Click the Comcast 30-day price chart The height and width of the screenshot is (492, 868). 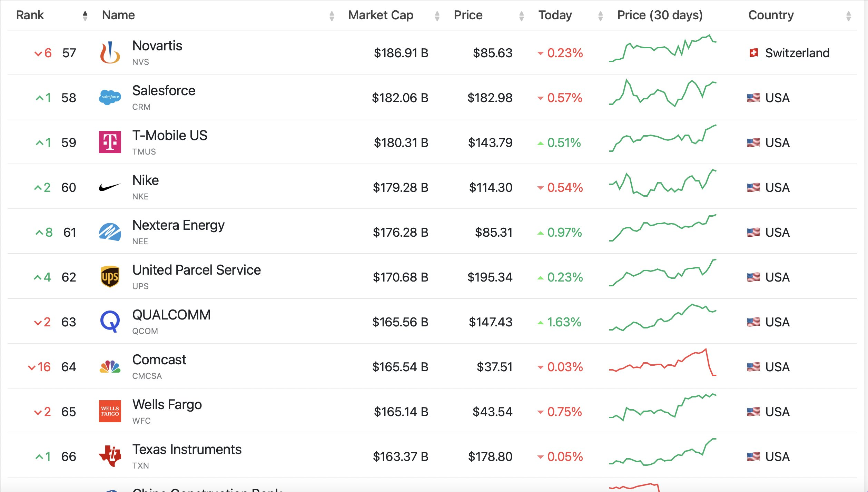pyautogui.click(x=663, y=362)
